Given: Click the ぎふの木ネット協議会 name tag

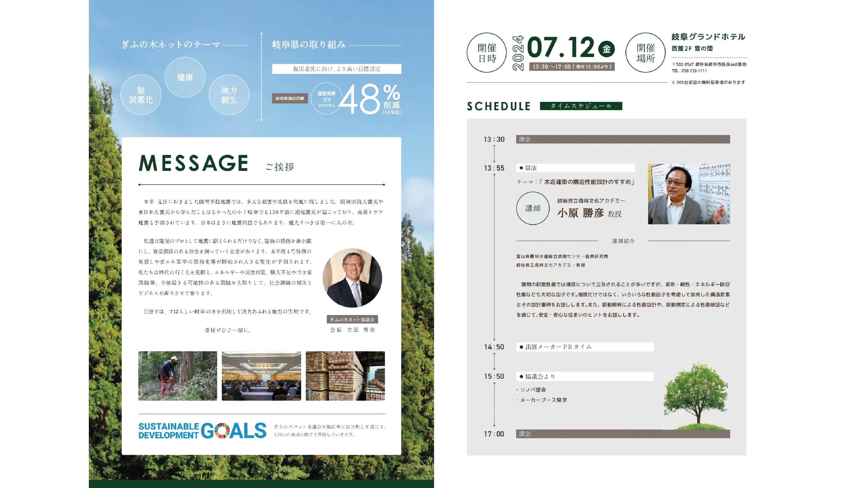Looking at the screenshot, I should 352,319.
